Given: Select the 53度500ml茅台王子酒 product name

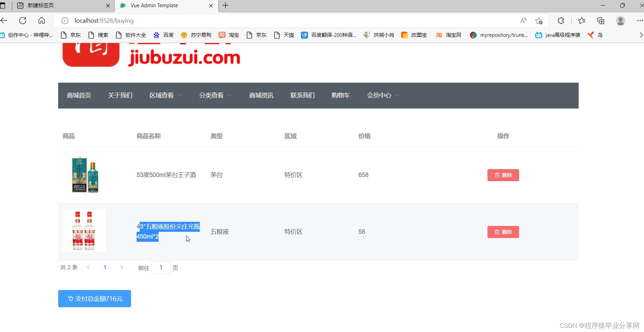Looking at the screenshot, I should coord(166,175).
